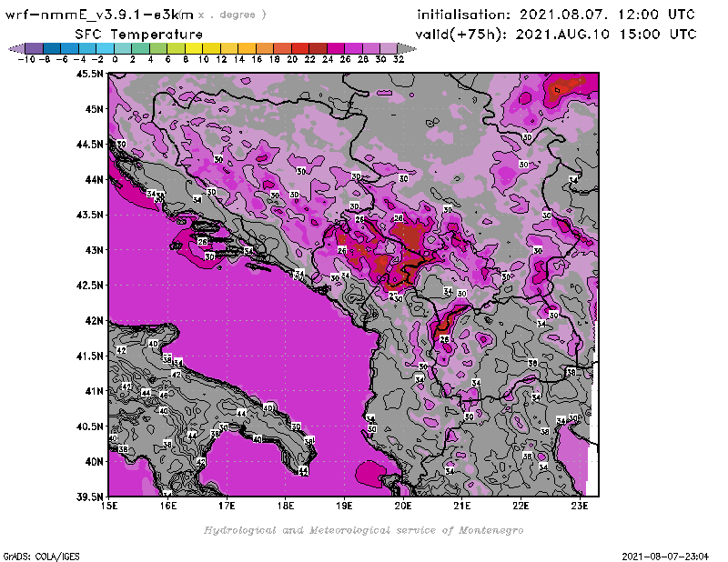Screen dimensions: 728x562
Task: Click the 42.5N latitude label
Action: tap(89, 286)
